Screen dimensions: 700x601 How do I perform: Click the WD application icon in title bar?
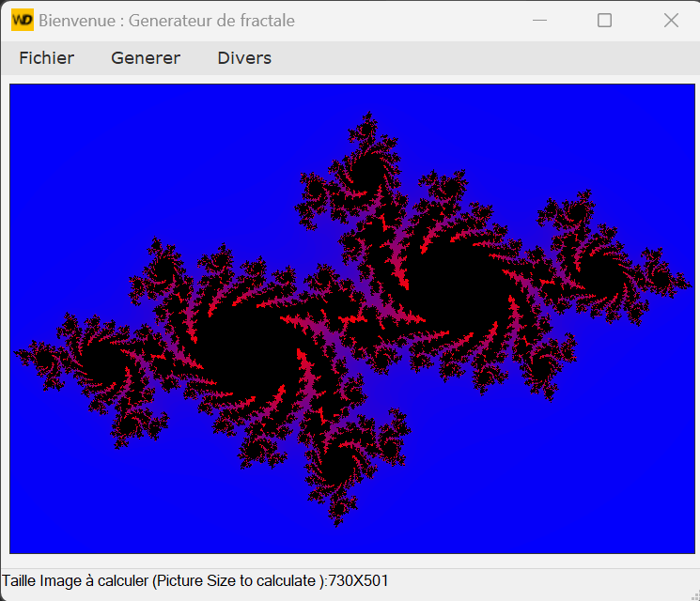coord(22,20)
